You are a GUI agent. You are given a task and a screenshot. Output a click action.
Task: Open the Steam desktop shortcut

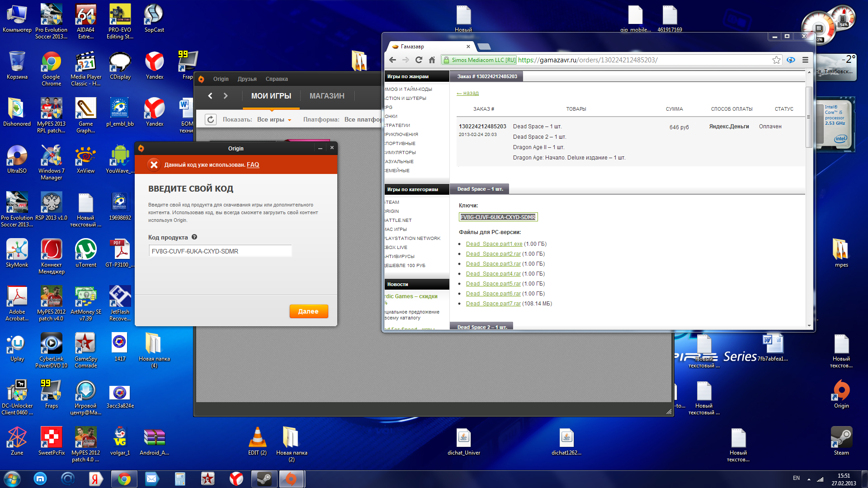pos(841,441)
